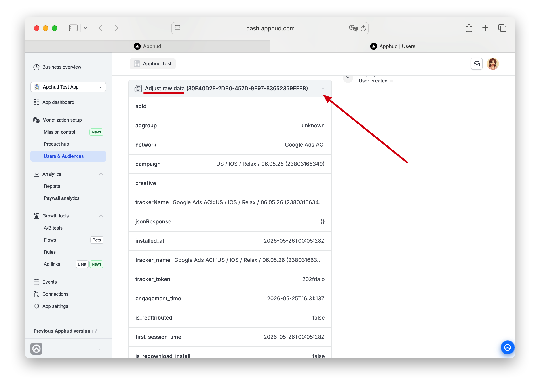Select Users & Audiences menu item
This screenshot has height=392, width=540.
[x=68, y=156]
